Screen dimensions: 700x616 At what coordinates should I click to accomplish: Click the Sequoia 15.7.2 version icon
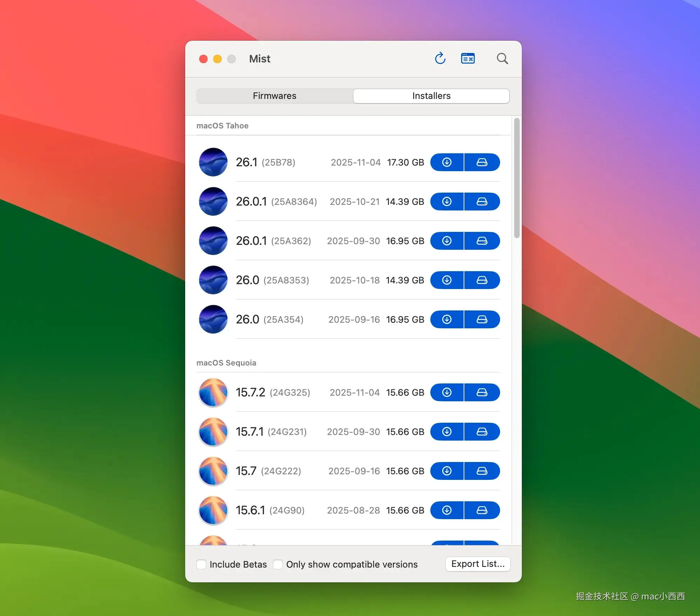213,392
